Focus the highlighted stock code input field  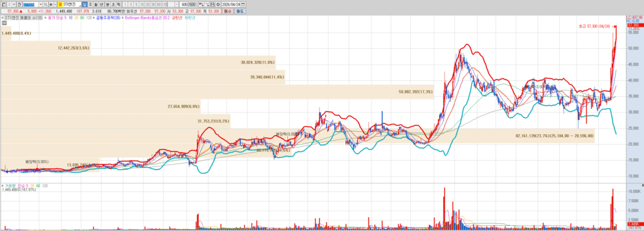31,4
